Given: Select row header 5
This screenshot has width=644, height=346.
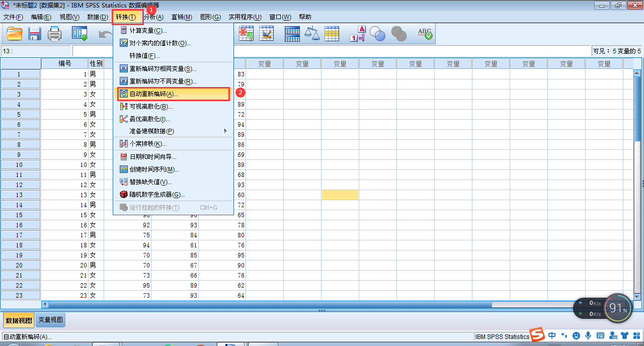Looking at the screenshot, I should 21,114.
